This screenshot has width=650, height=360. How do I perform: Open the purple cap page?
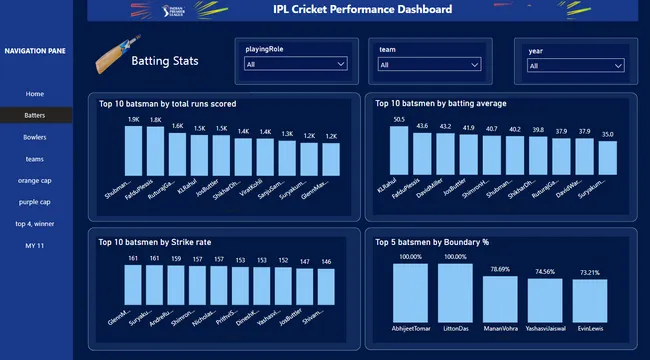click(x=35, y=202)
